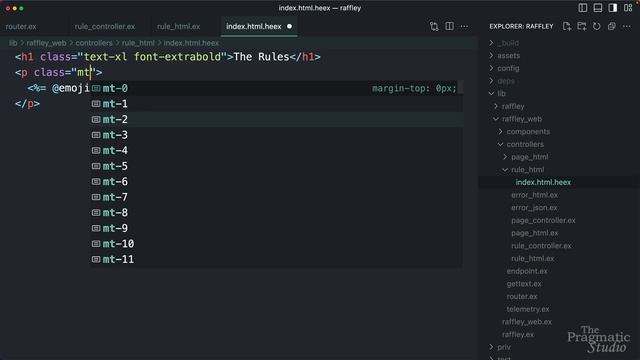Choose mt-1 suggestion

[x=276, y=104]
